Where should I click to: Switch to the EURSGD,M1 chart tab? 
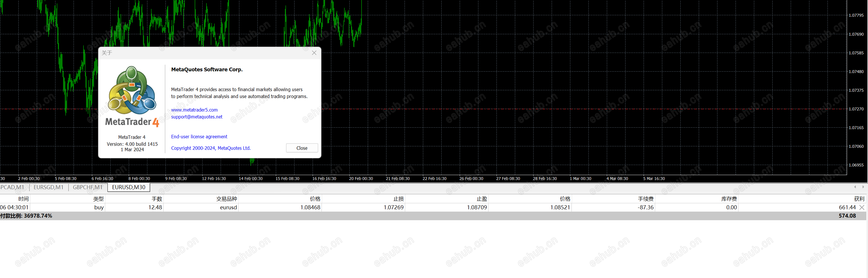(49, 187)
